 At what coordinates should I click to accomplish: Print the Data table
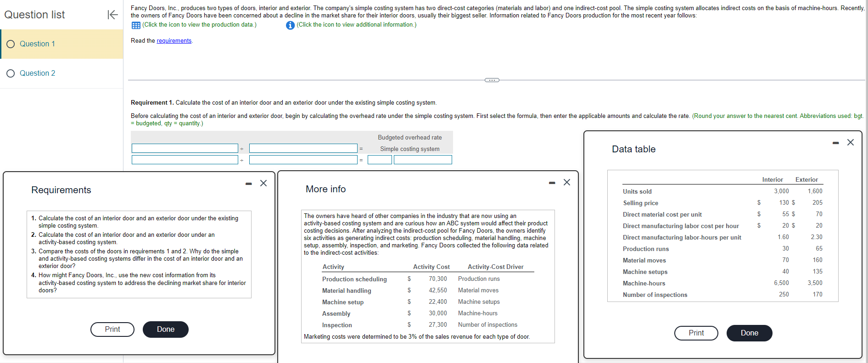click(696, 333)
